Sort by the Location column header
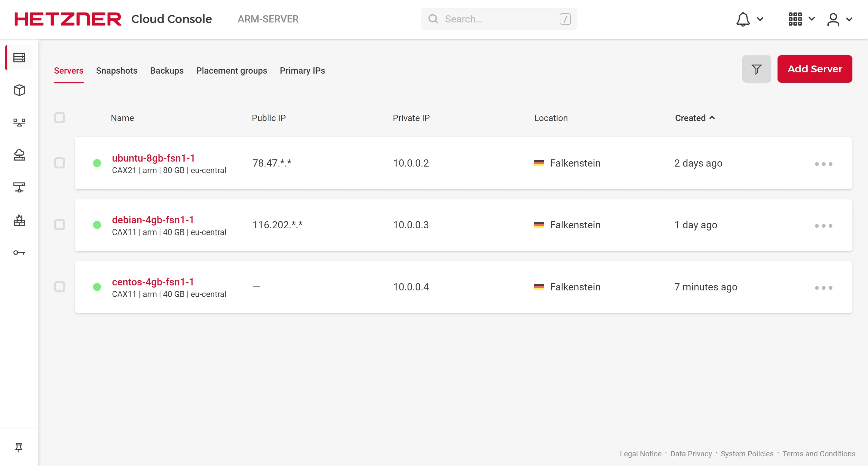This screenshot has width=868, height=466. [551, 118]
